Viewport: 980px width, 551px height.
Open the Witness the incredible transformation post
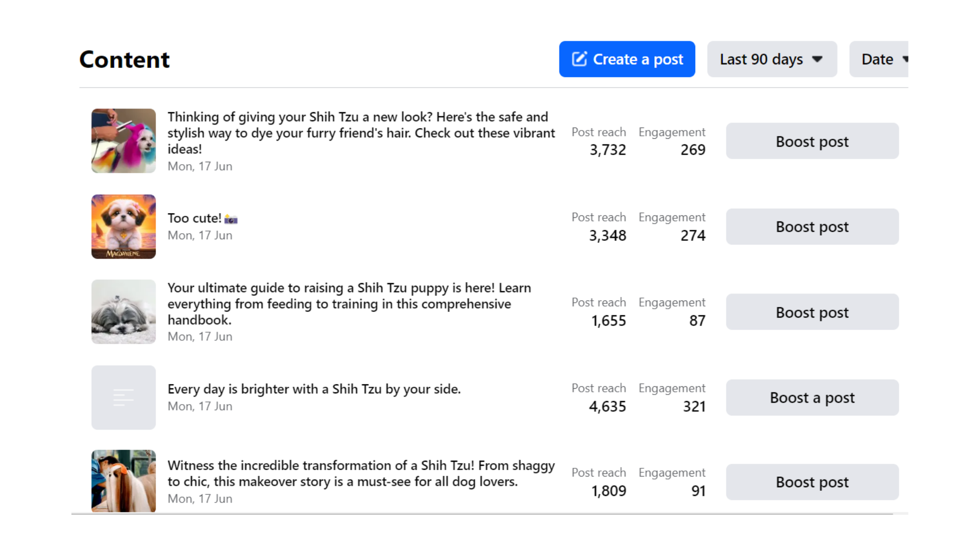click(360, 473)
